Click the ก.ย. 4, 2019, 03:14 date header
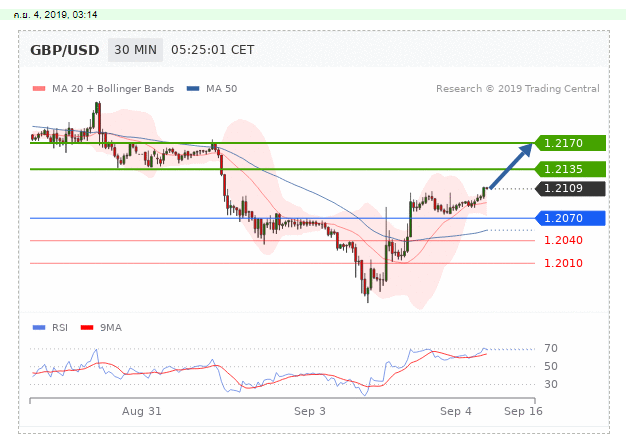The height and width of the screenshot is (447, 626). click(x=55, y=15)
